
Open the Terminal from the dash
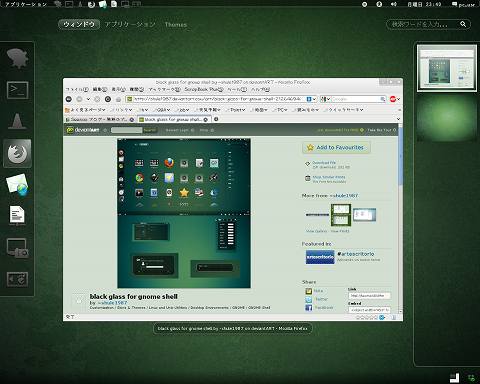pos(17,90)
